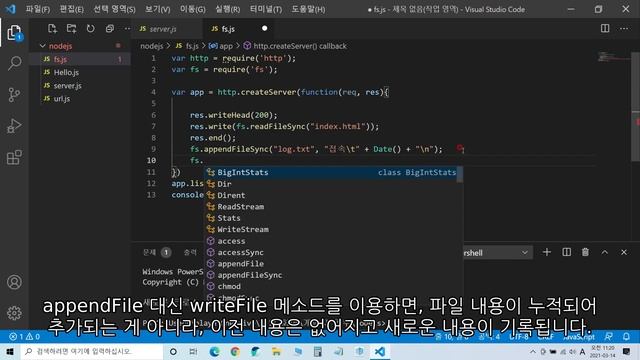Open the 편집(E) menu

point(71,9)
